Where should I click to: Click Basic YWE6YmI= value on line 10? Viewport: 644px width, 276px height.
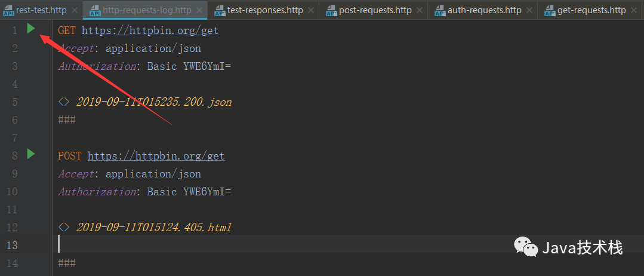pyautogui.click(x=189, y=192)
